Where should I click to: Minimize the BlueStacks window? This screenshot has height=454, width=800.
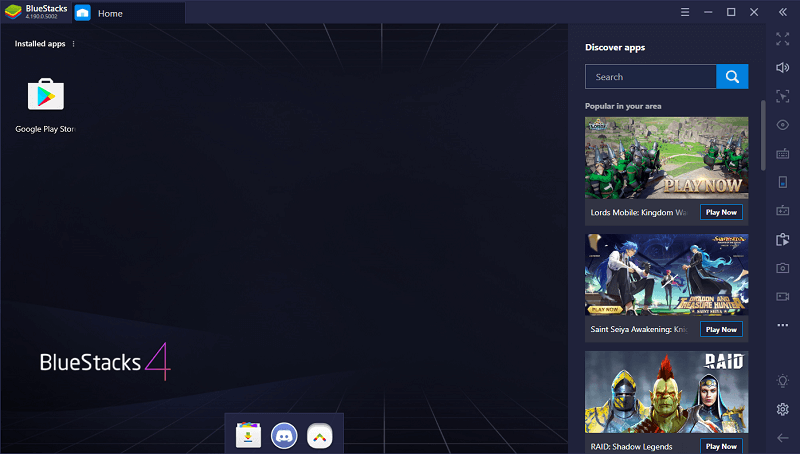708,12
